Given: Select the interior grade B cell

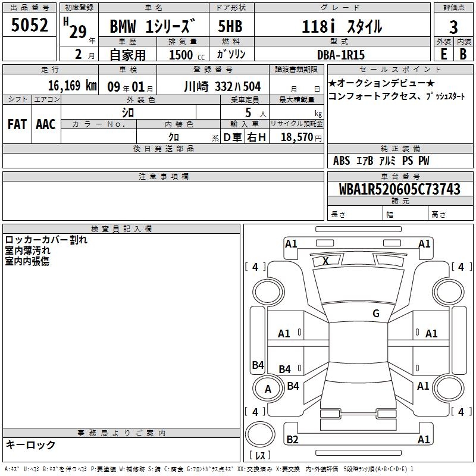Looking at the screenshot, I should point(463,54).
